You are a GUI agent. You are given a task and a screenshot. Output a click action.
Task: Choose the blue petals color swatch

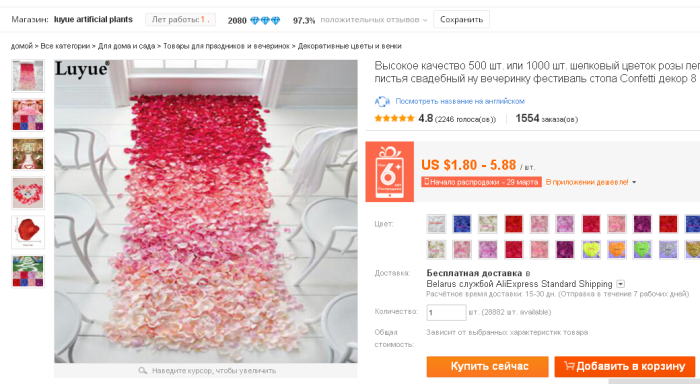point(462,224)
